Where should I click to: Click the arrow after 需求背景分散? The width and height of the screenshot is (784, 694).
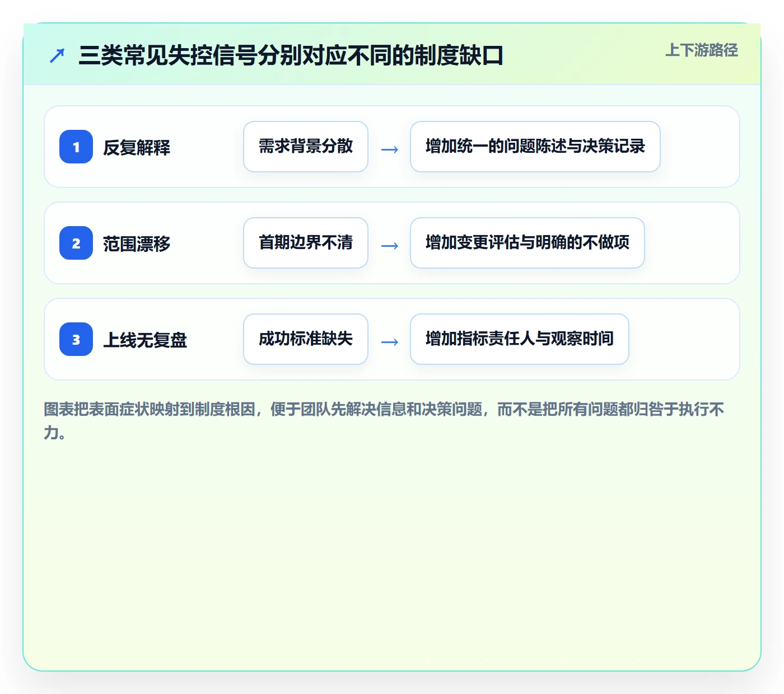(x=390, y=149)
